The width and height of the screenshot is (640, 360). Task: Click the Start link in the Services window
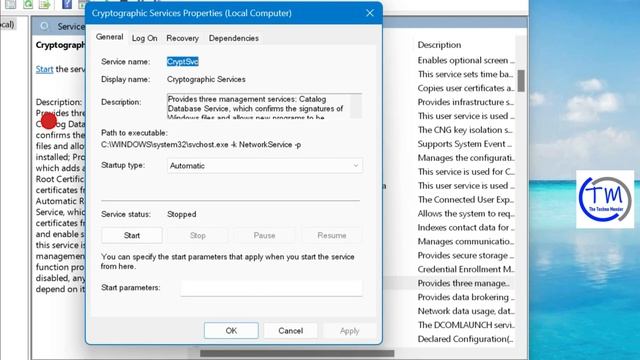[44, 69]
